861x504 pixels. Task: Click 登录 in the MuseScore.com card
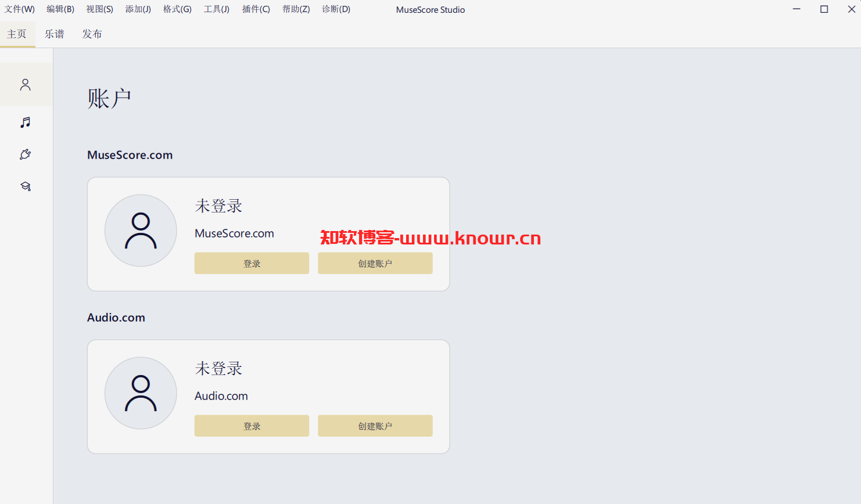tap(252, 264)
